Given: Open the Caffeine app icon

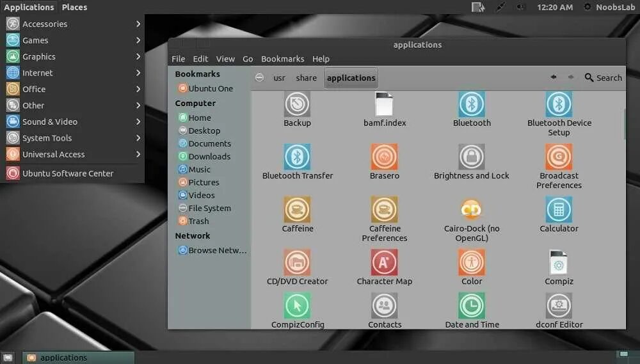Looking at the screenshot, I should 297,210.
